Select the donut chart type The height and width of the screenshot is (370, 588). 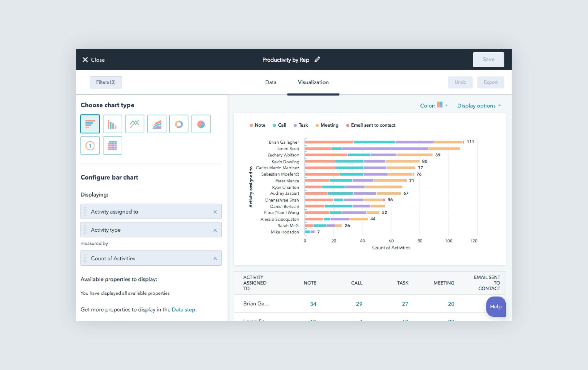[x=179, y=124]
